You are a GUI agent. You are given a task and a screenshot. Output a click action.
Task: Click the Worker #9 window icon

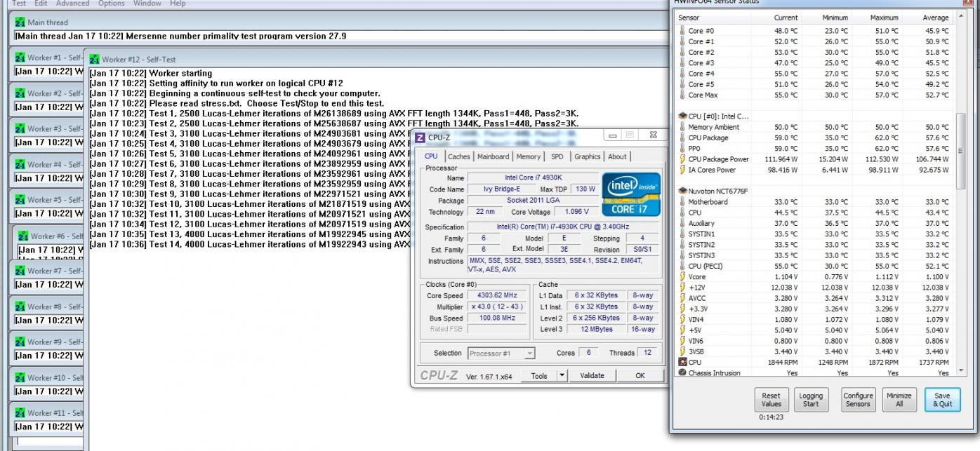coord(20,342)
